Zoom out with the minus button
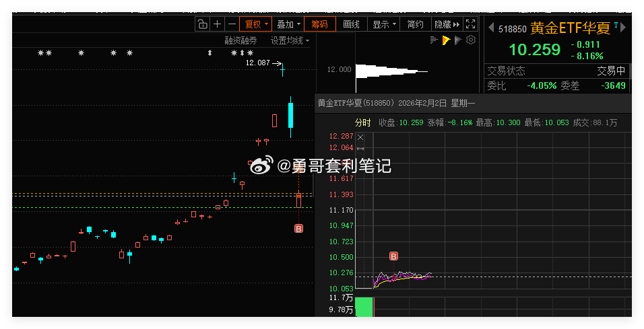The height and width of the screenshot is (329, 644). pos(232,24)
